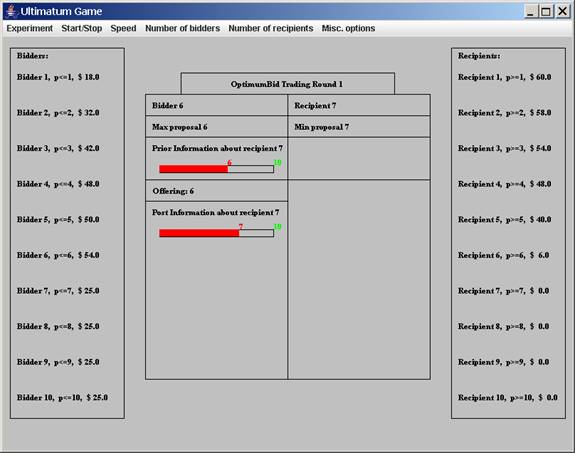Image resolution: width=575 pixels, height=453 pixels.
Task: Select Bidder 1 with $ 18.0
Action: 58,77
